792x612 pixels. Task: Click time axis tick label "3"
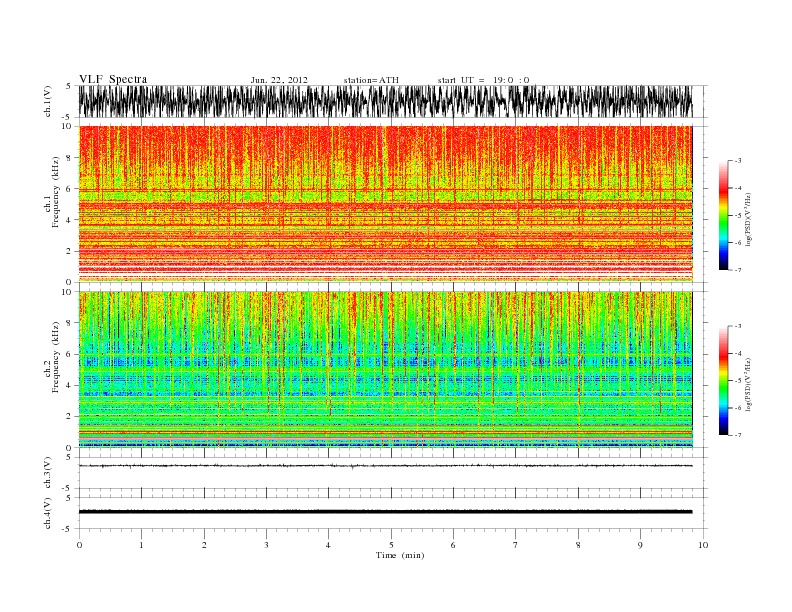coord(266,545)
